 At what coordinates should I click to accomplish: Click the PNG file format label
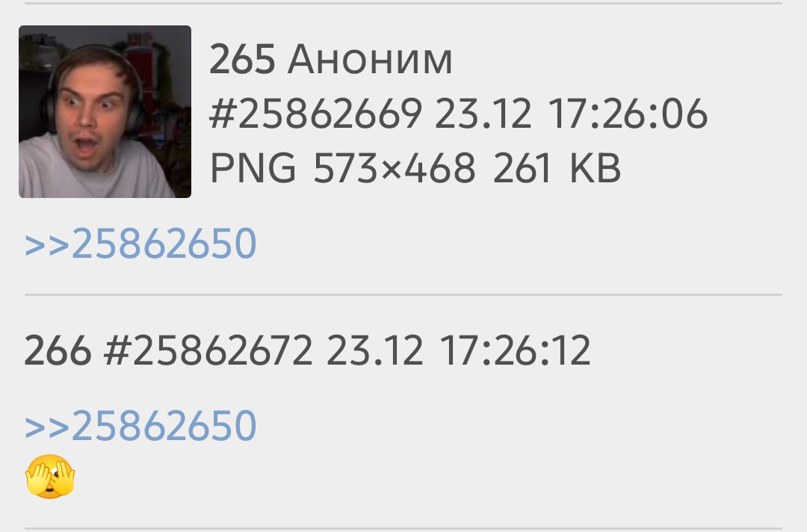(x=253, y=167)
